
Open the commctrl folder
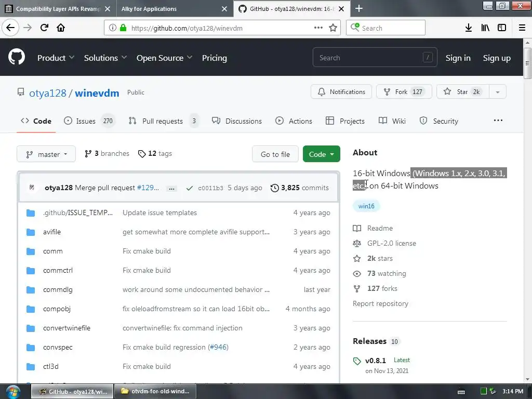click(58, 270)
